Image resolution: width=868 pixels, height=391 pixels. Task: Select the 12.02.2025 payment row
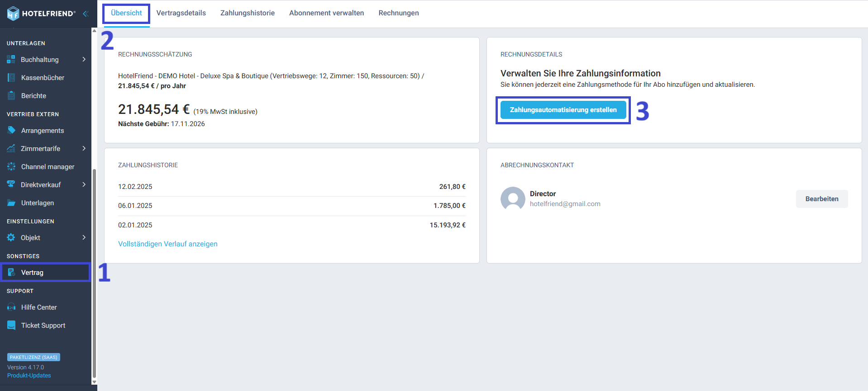coord(292,187)
